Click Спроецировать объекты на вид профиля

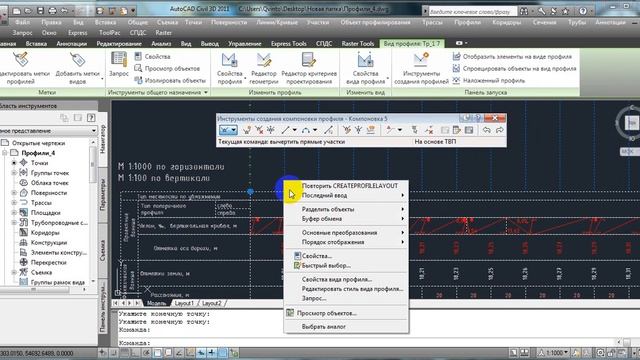tap(515, 69)
